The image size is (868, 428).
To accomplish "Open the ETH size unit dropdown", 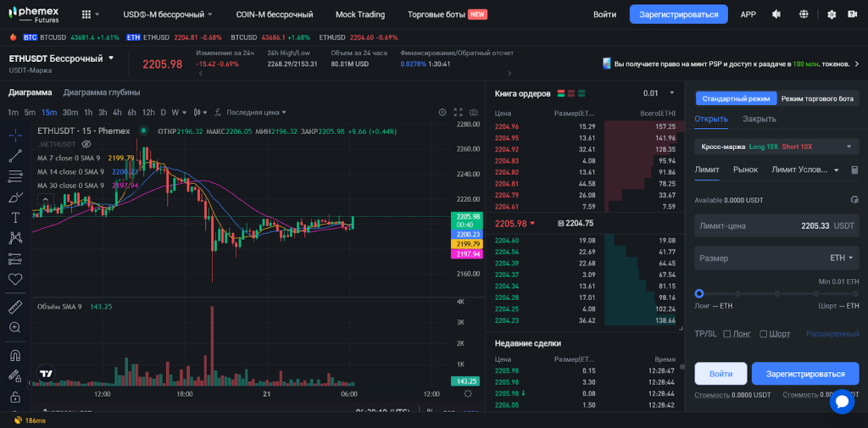I will click(842, 258).
